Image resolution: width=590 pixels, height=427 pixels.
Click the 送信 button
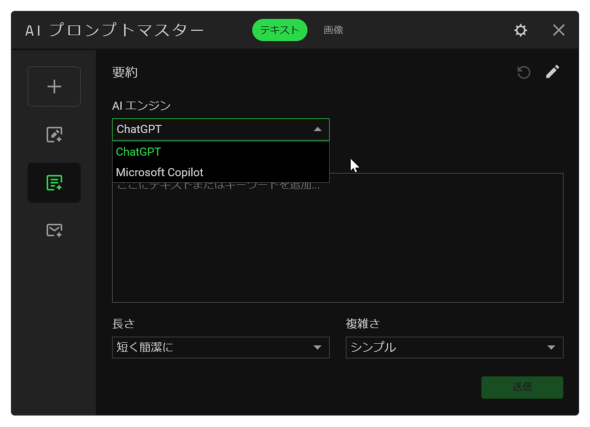click(x=522, y=387)
